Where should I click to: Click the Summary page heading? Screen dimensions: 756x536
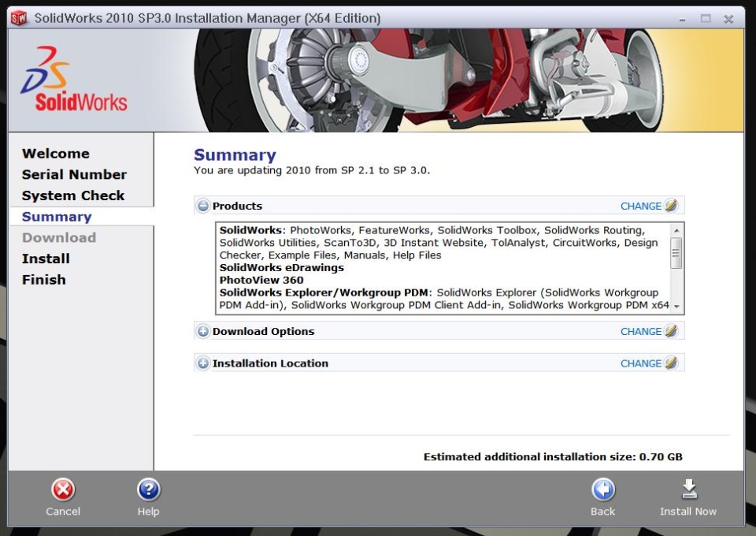pyautogui.click(x=235, y=154)
